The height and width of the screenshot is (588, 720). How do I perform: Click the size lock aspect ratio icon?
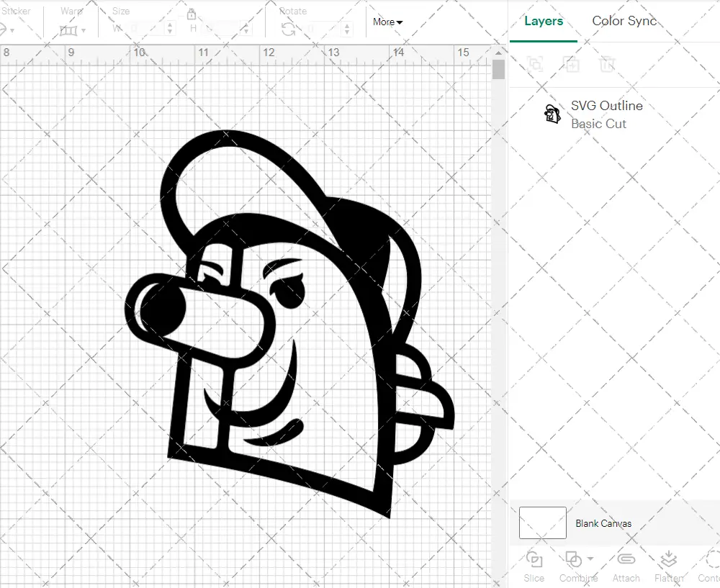(x=192, y=14)
